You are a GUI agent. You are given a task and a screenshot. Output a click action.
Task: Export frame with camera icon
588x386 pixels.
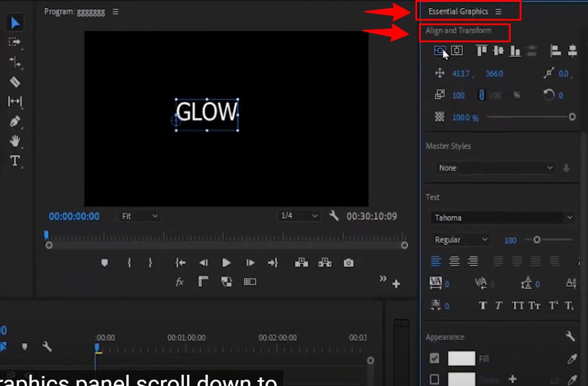(349, 263)
